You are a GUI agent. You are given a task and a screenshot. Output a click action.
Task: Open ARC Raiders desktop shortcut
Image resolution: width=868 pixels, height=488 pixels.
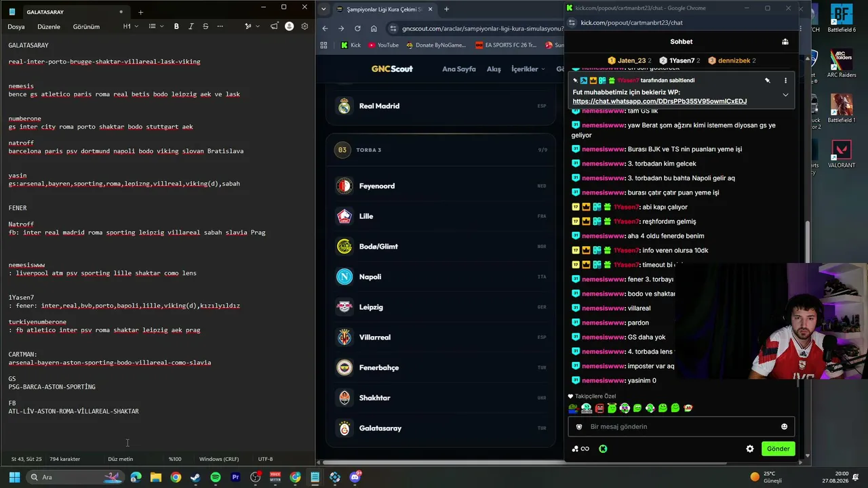842,64
